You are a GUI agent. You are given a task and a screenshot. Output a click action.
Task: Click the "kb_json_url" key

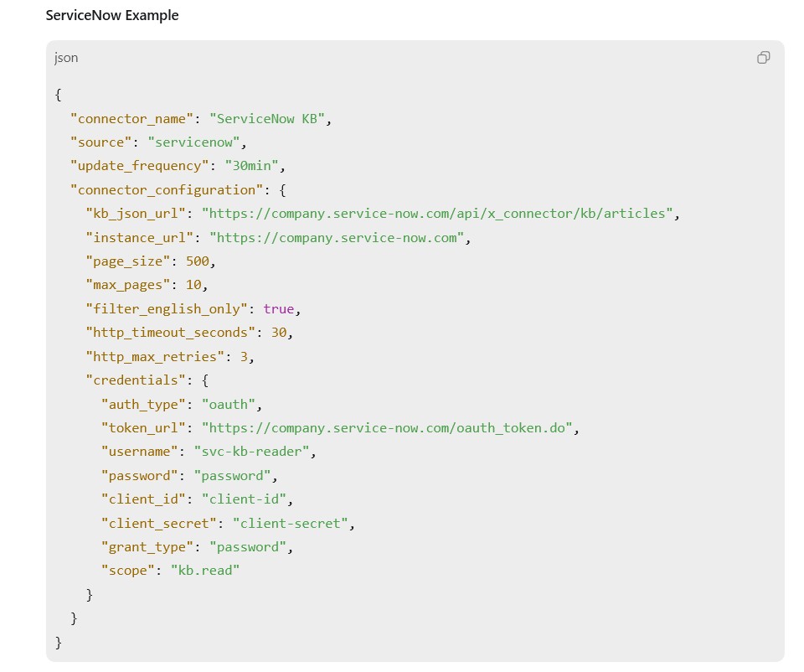[x=136, y=214]
